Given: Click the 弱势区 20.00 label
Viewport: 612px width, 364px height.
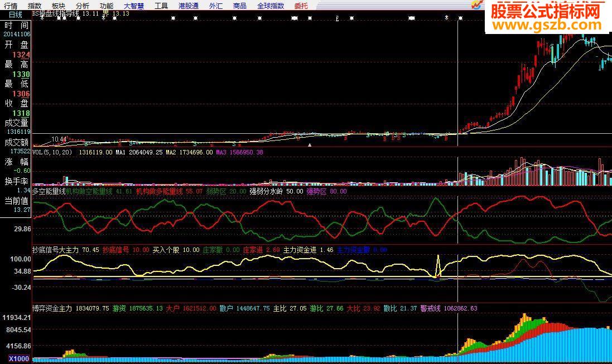Looking at the screenshot, I should [227, 191].
